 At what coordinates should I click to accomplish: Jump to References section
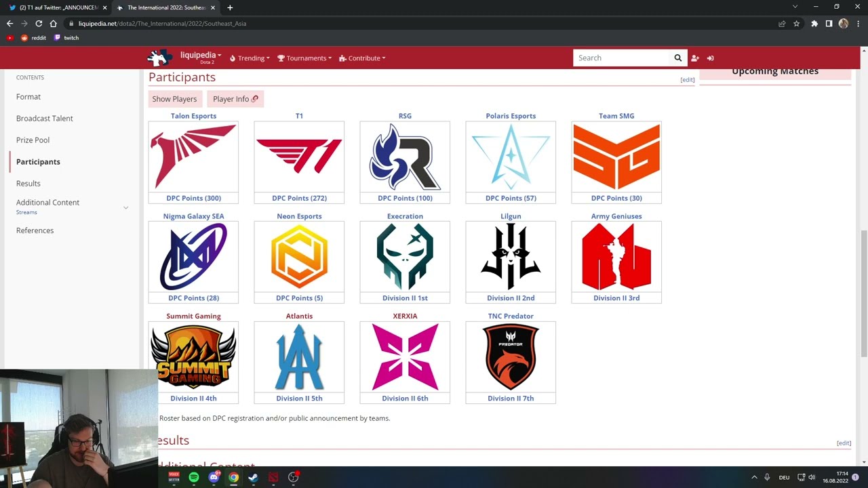click(35, 230)
